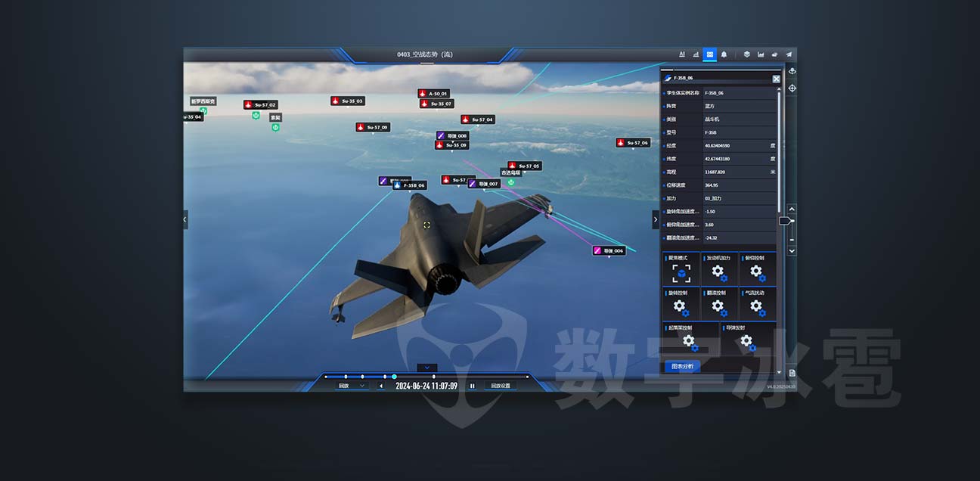
Task: Select the 导弹_008 missile marker
Action: click(x=452, y=136)
